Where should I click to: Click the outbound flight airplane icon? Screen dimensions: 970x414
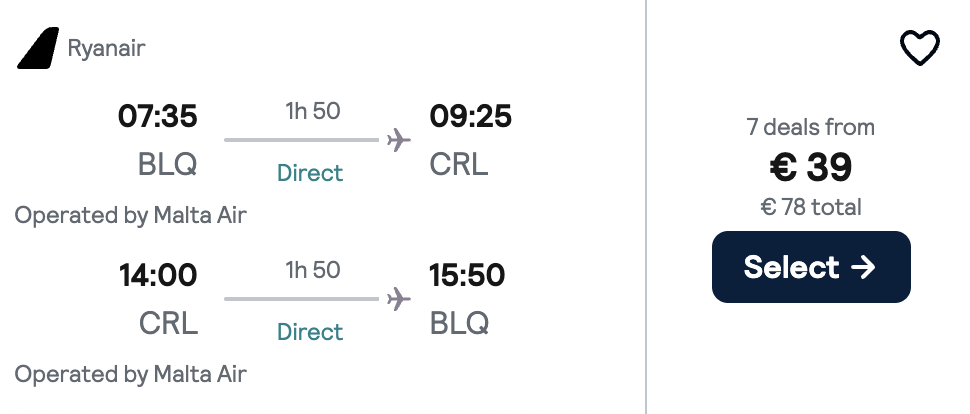point(399,139)
